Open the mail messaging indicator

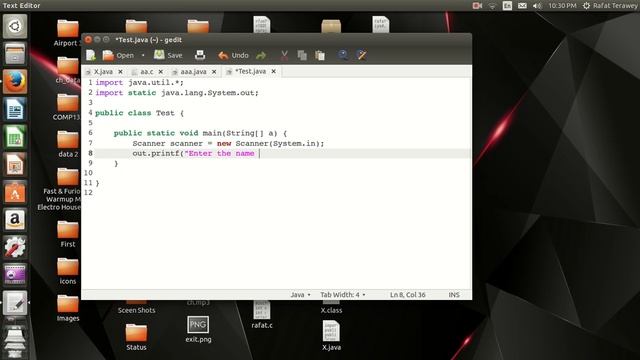(x=522, y=6)
